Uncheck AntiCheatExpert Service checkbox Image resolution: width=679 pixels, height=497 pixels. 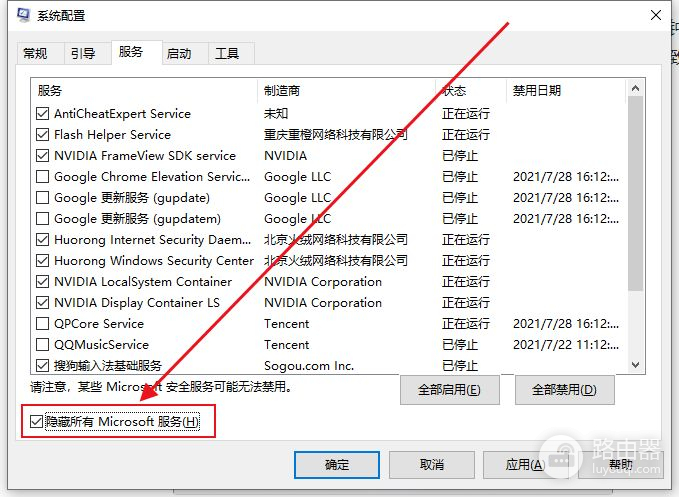point(42,114)
